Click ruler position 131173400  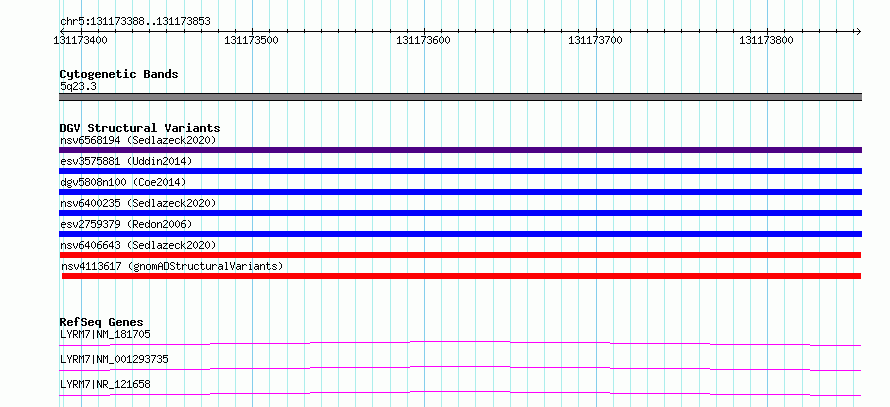pyautogui.click(x=80, y=40)
